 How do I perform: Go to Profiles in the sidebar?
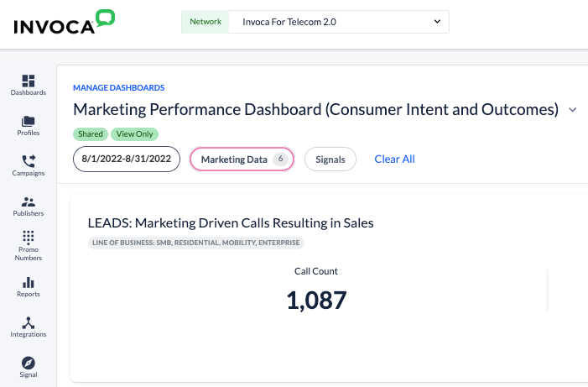click(28, 121)
